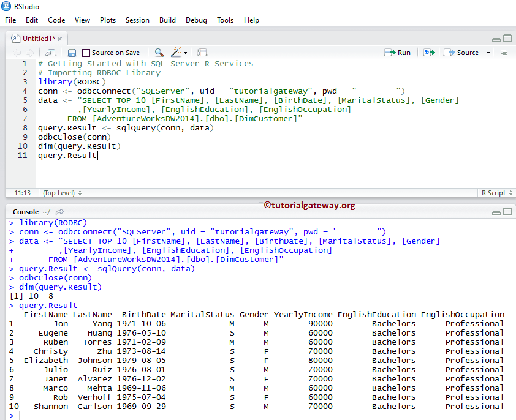Compile a notebook using the notebook icon

tap(202, 52)
